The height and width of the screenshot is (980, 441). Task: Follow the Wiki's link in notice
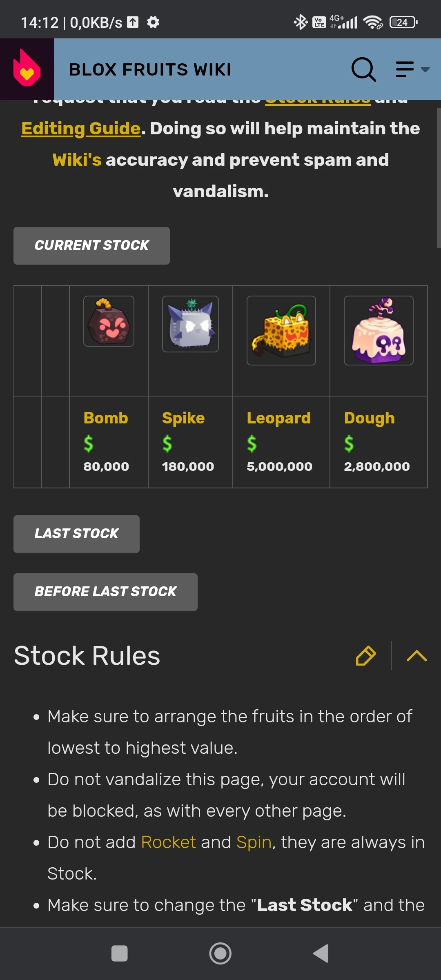pyautogui.click(x=77, y=160)
